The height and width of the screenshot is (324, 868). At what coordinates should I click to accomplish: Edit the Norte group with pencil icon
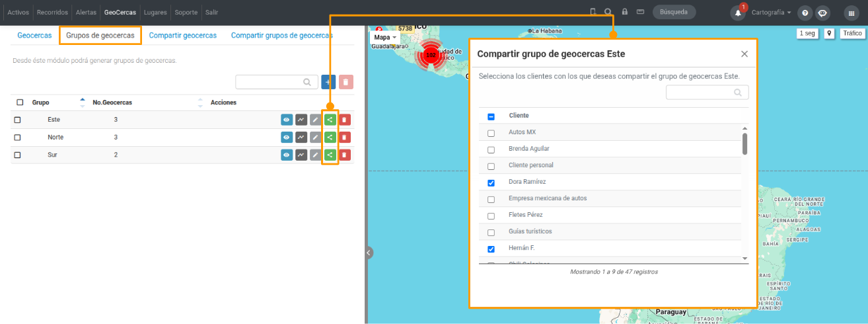316,137
